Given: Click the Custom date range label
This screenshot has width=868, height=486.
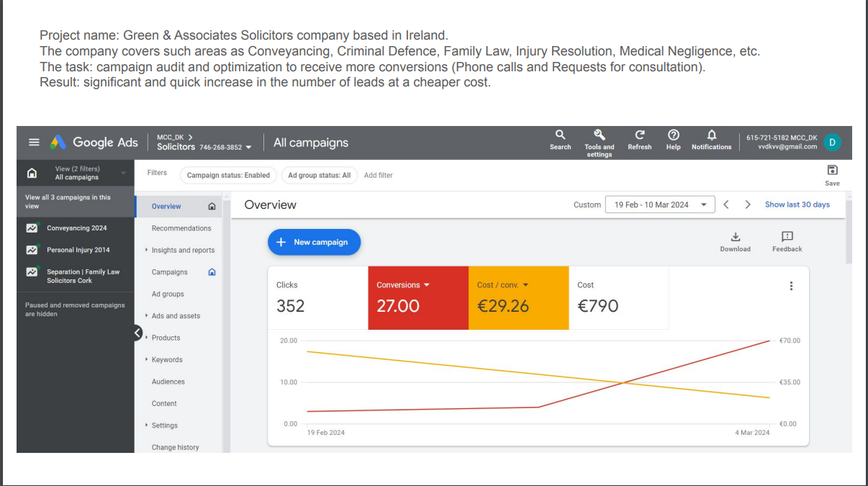Looking at the screenshot, I should pos(587,204).
